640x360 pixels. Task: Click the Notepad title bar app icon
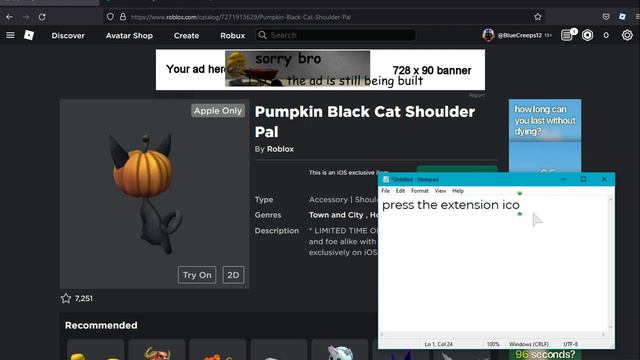coord(386,179)
